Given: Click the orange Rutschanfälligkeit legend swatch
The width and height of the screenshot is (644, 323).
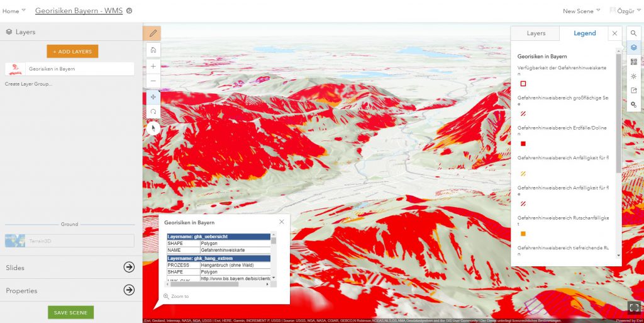Looking at the screenshot, I should coord(523,234).
